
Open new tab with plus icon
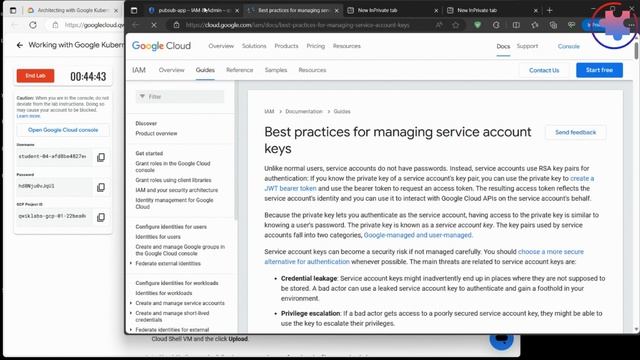(x=549, y=10)
